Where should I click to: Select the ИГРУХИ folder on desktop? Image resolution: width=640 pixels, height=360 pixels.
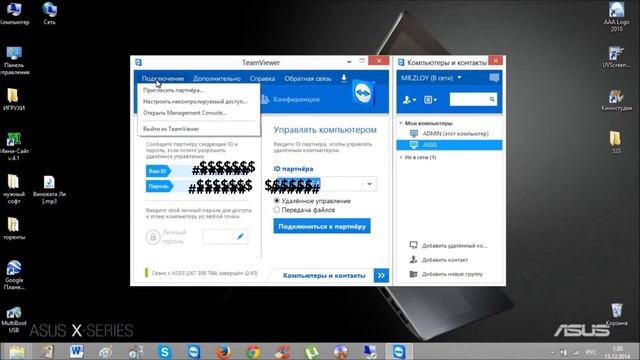pyautogui.click(x=14, y=100)
